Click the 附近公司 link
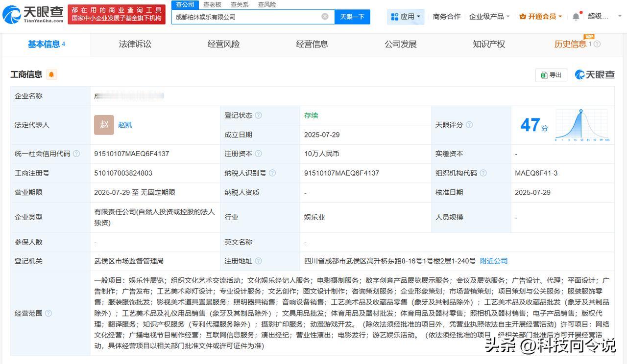 tap(494, 261)
